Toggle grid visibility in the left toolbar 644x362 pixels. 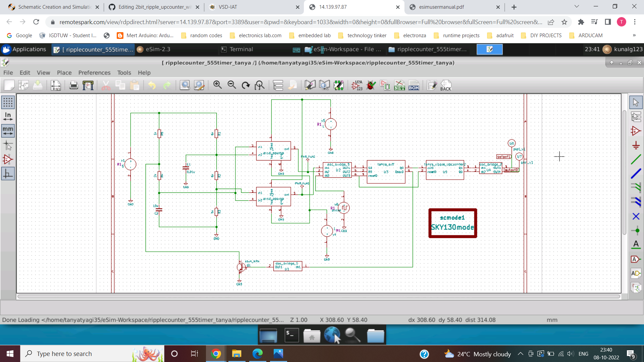[8, 102]
